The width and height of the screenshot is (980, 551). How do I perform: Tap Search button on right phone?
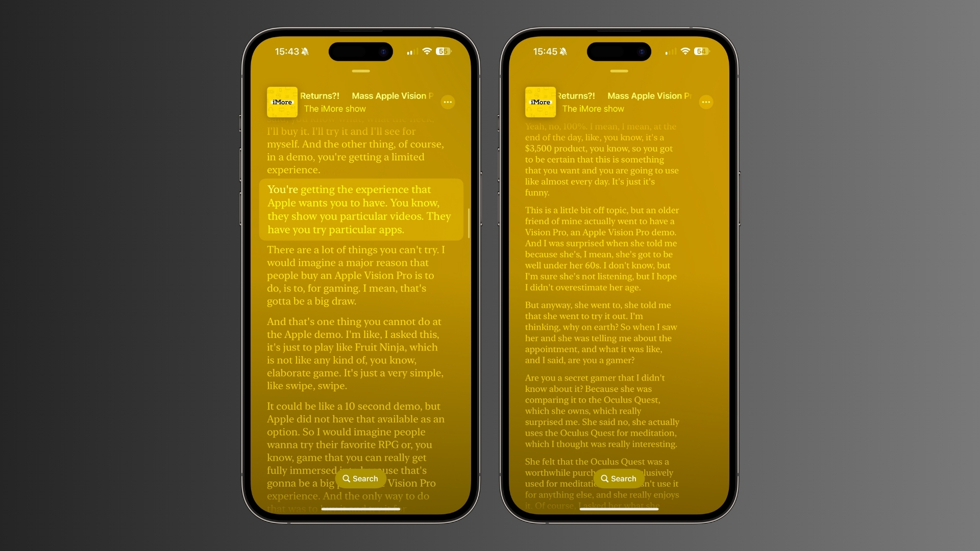point(618,479)
